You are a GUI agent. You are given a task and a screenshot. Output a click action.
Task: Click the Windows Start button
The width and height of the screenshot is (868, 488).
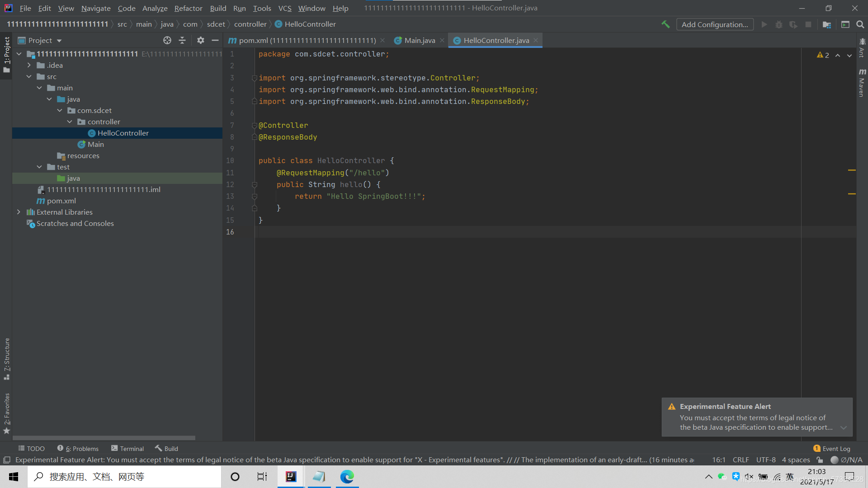click(x=14, y=476)
